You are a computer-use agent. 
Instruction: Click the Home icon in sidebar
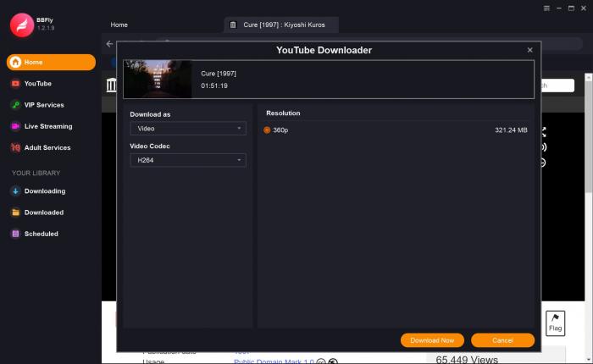coord(15,62)
